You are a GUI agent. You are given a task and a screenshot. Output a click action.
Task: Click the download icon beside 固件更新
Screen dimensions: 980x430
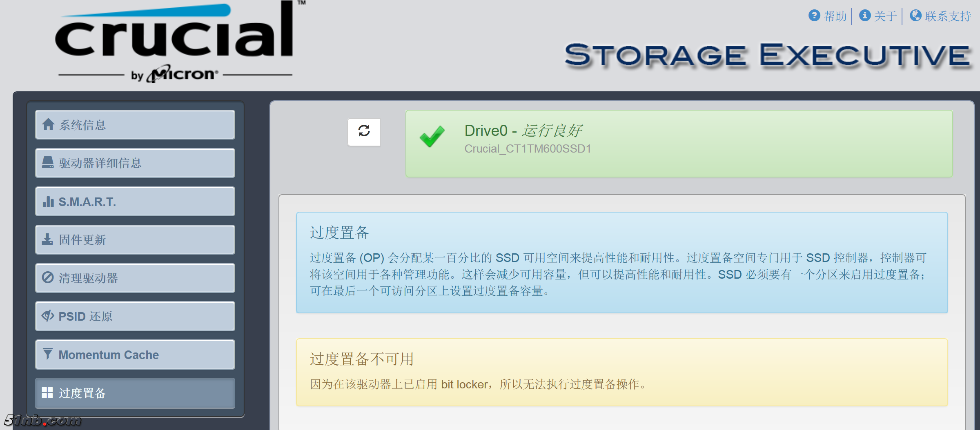(x=47, y=239)
